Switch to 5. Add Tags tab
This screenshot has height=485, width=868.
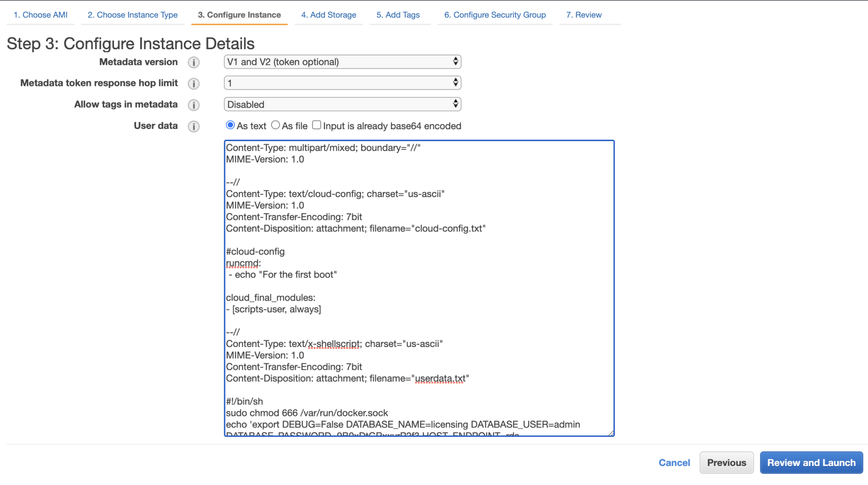tap(398, 15)
